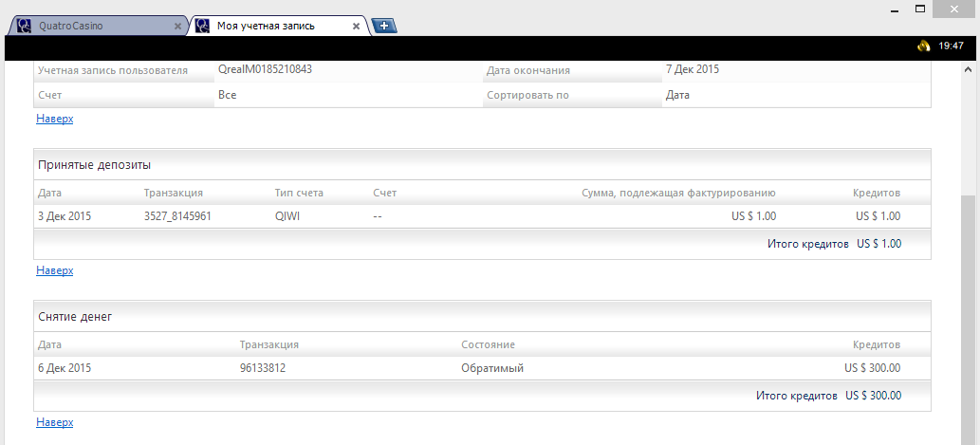Click the Дата окончания value 7 Дек 2015
The width and height of the screenshot is (980, 445).
coord(693,69)
